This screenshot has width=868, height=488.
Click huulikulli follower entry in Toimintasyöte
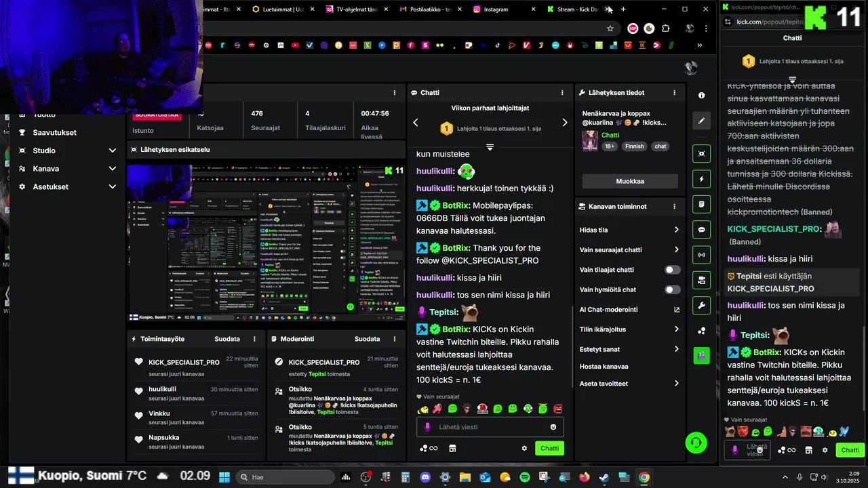(x=195, y=393)
